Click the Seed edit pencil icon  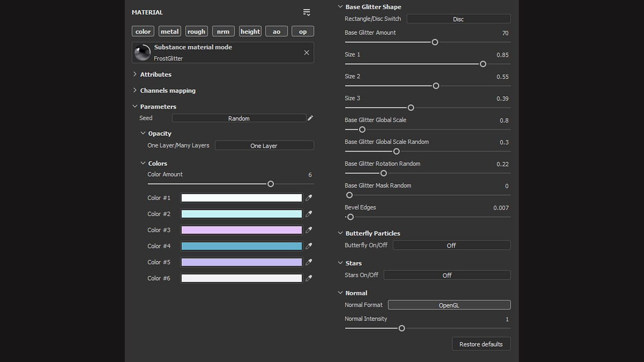click(310, 118)
